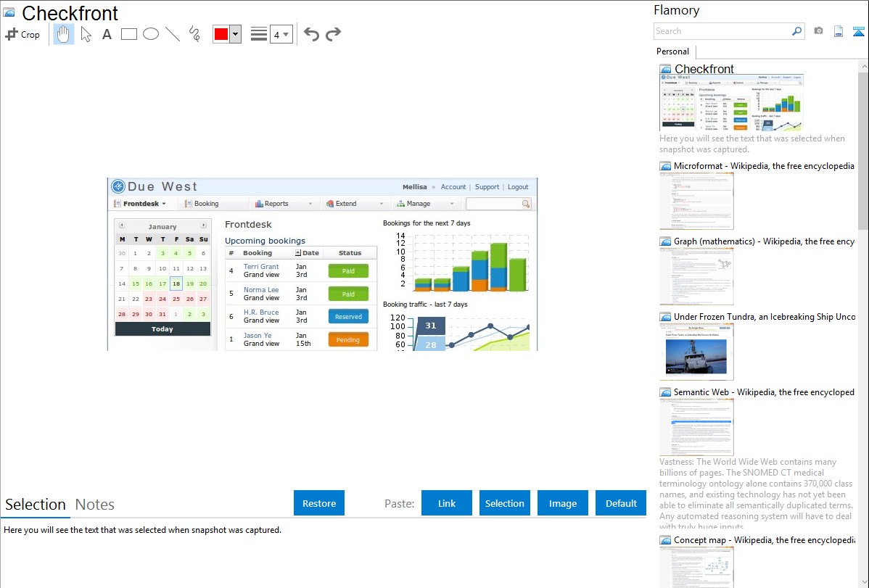Sort bookings by the Date column header
Viewport: 869px width, 588px height.
tap(307, 253)
